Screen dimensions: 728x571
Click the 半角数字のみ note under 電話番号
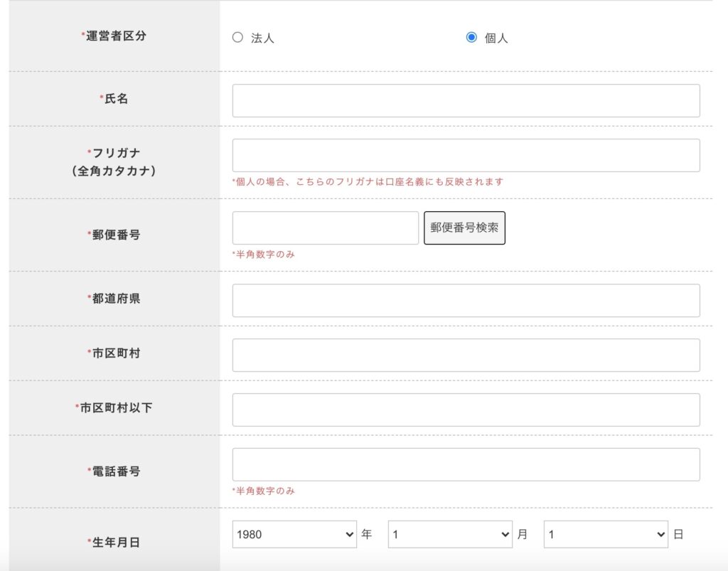tap(264, 491)
